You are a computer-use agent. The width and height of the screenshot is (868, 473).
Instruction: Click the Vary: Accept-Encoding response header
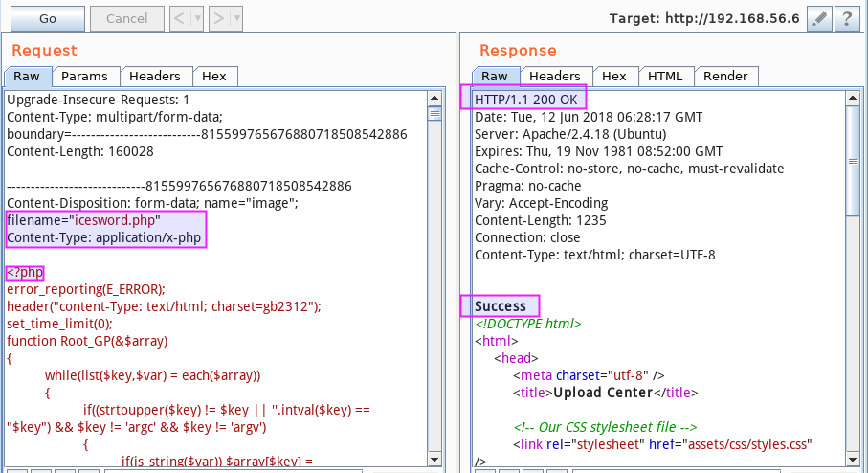[542, 203]
